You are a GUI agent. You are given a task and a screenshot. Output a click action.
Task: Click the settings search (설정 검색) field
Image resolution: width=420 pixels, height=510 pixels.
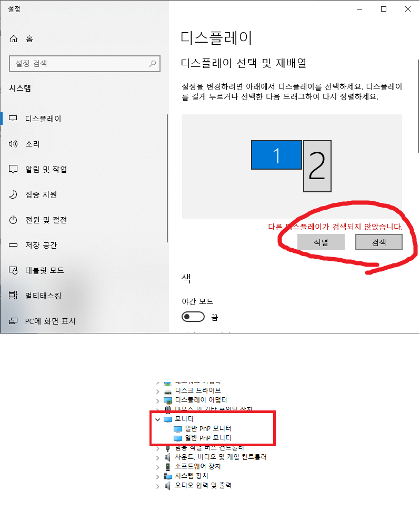85,64
